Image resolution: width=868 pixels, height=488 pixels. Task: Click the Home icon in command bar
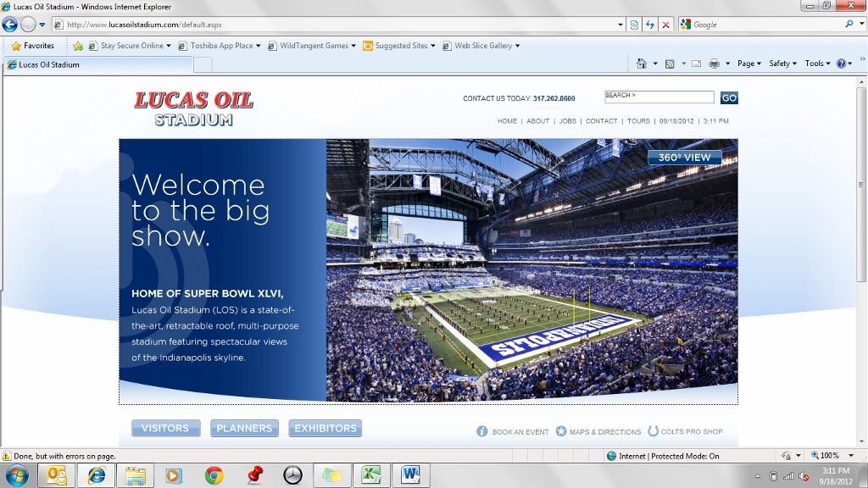coord(642,64)
